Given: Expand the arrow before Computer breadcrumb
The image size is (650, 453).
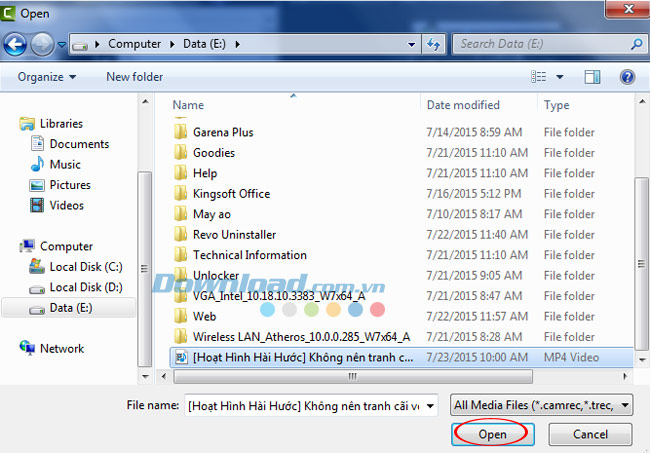Looking at the screenshot, I should coord(97,44).
